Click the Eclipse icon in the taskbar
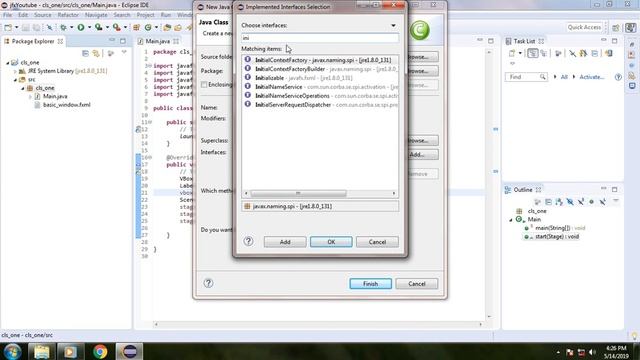 pyautogui.click(x=129, y=351)
